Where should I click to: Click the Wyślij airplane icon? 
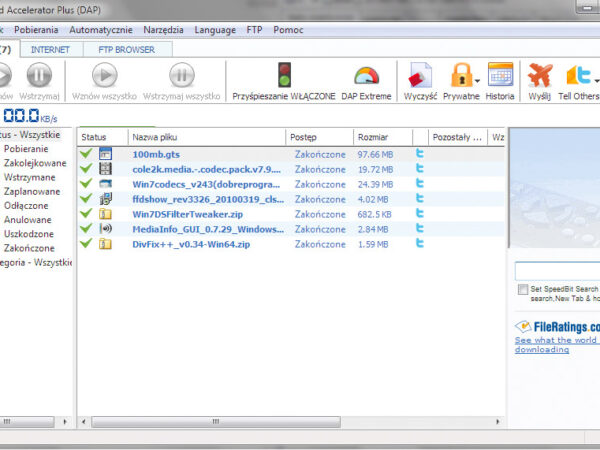tap(540, 75)
